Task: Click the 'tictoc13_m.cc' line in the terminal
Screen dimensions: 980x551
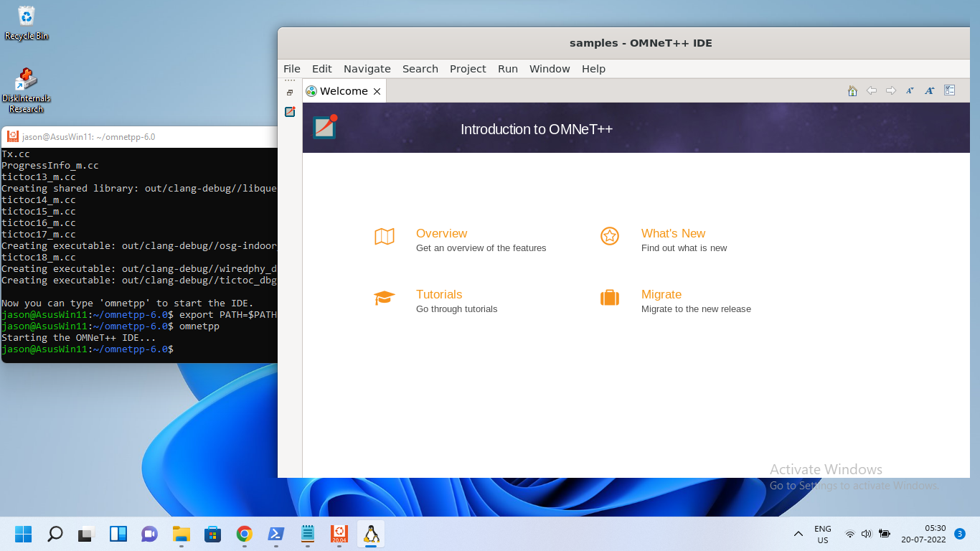Action: tap(39, 176)
